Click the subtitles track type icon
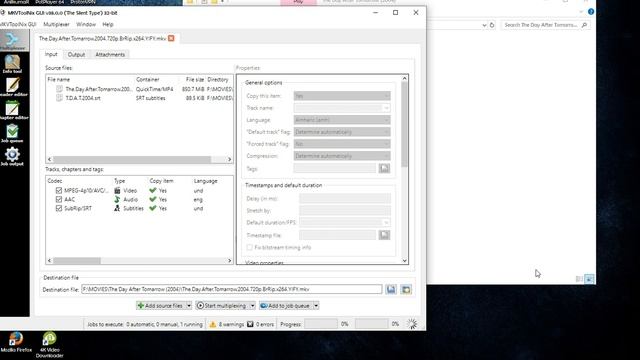 click(117, 208)
